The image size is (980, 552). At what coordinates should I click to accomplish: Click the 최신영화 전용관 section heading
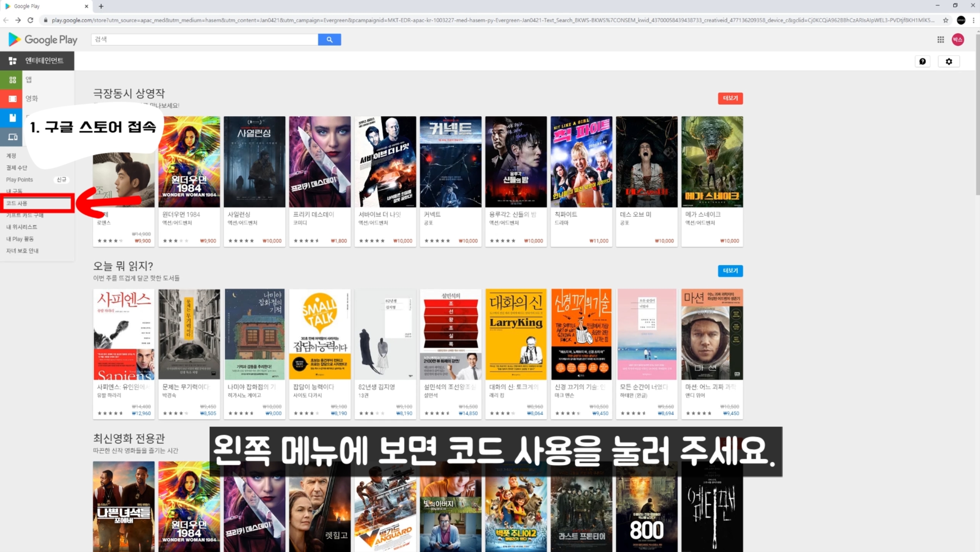pos(129,438)
